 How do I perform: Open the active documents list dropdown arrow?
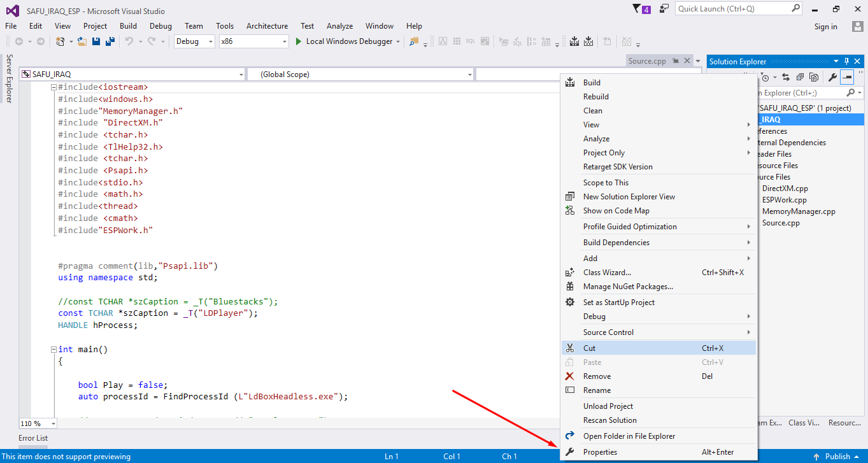click(698, 61)
